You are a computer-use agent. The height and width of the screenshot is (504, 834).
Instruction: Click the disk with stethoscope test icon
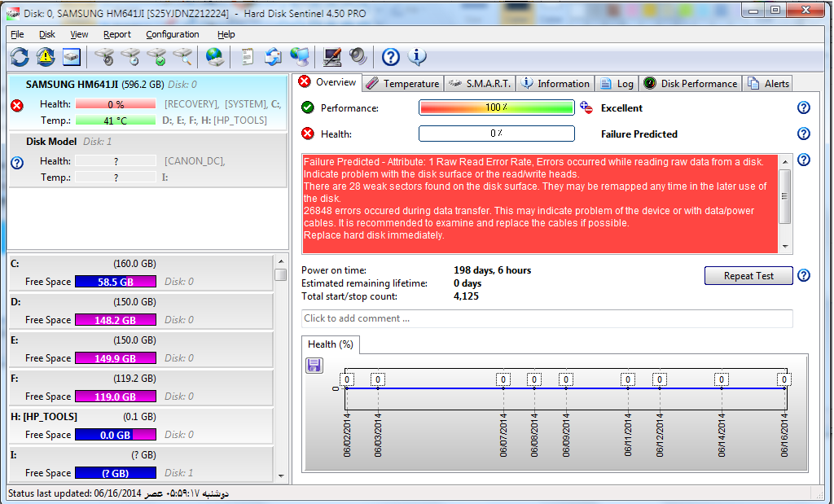(103, 56)
